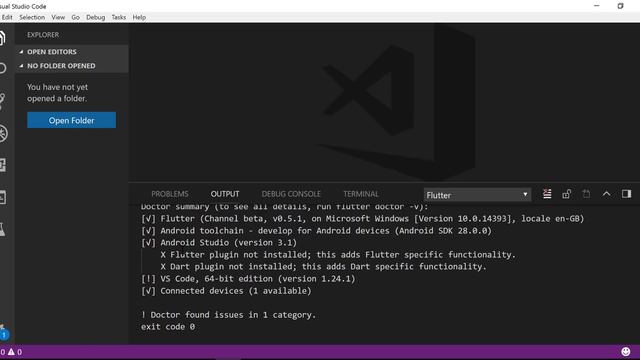Open the Edit menu
640x360 pixels.
click(x=7, y=17)
